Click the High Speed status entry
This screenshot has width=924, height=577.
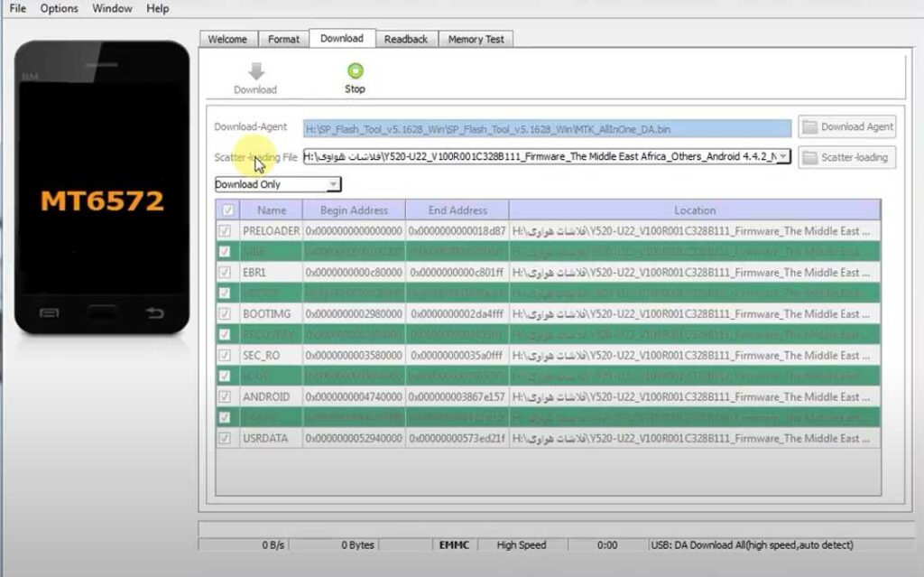pyautogui.click(x=522, y=544)
